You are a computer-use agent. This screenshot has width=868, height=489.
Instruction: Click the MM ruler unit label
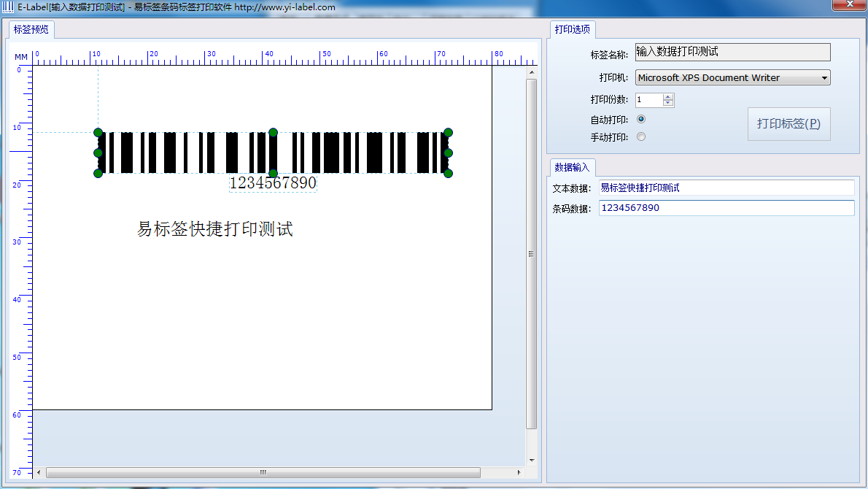tap(21, 57)
